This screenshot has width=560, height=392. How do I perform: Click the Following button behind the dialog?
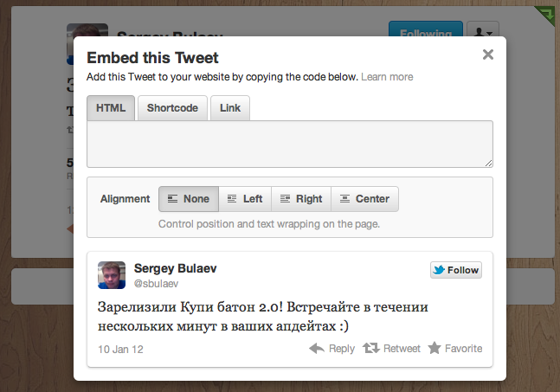coord(426,29)
